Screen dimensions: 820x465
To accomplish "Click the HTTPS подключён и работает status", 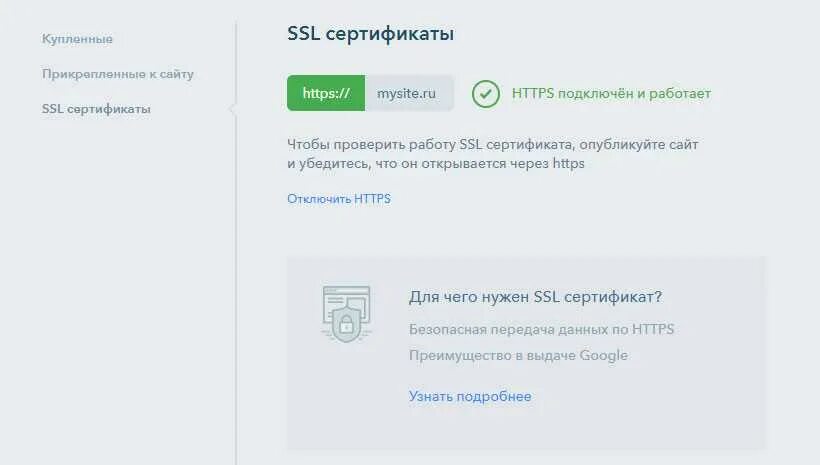I will click(x=611, y=93).
